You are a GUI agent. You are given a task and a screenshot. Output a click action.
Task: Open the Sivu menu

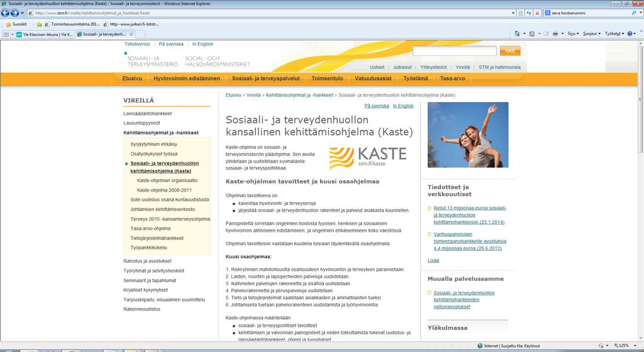point(573,34)
